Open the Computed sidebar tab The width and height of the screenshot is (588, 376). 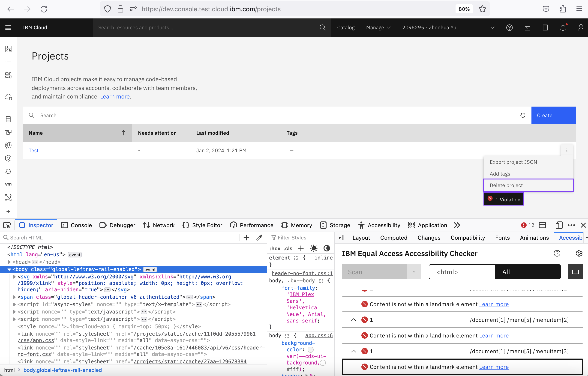click(x=394, y=238)
